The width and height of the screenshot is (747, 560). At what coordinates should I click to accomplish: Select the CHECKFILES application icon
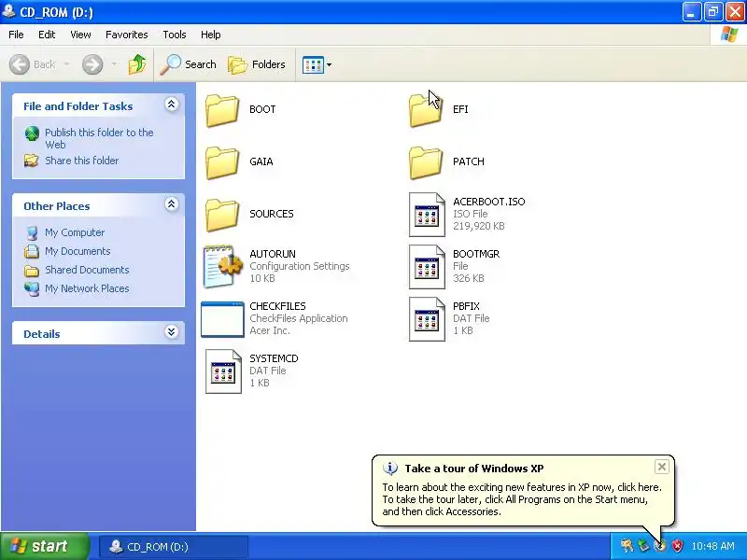pyautogui.click(x=222, y=319)
